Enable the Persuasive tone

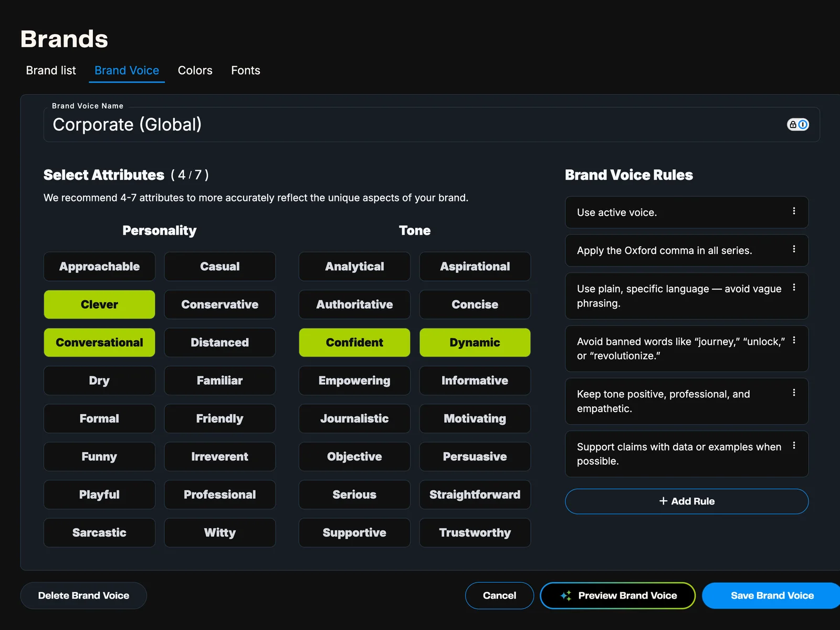point(475,457)
